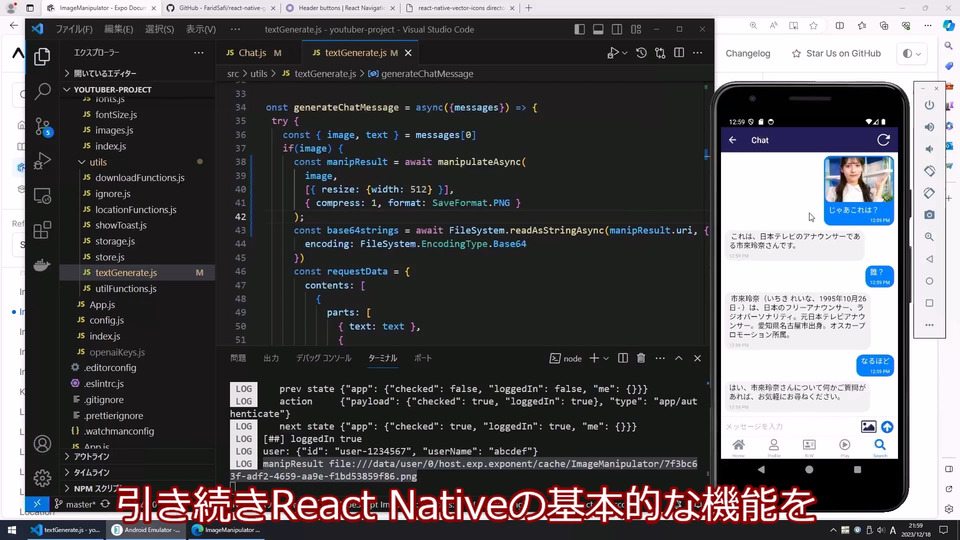Click Star Us on GitHub link

point(836,53)
